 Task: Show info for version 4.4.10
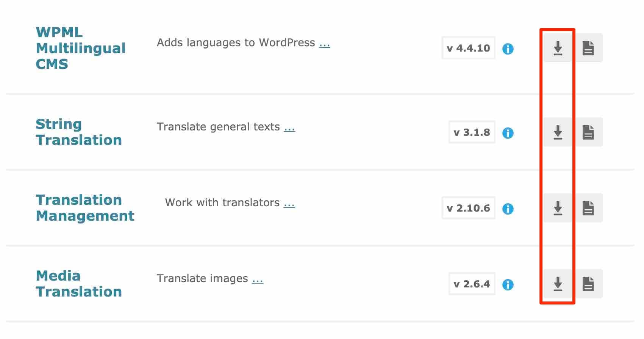point(508,49)
